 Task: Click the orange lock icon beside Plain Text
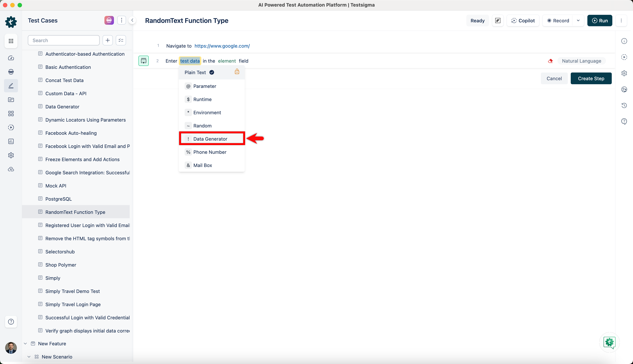pyautogui.click(x=237, y=72)
